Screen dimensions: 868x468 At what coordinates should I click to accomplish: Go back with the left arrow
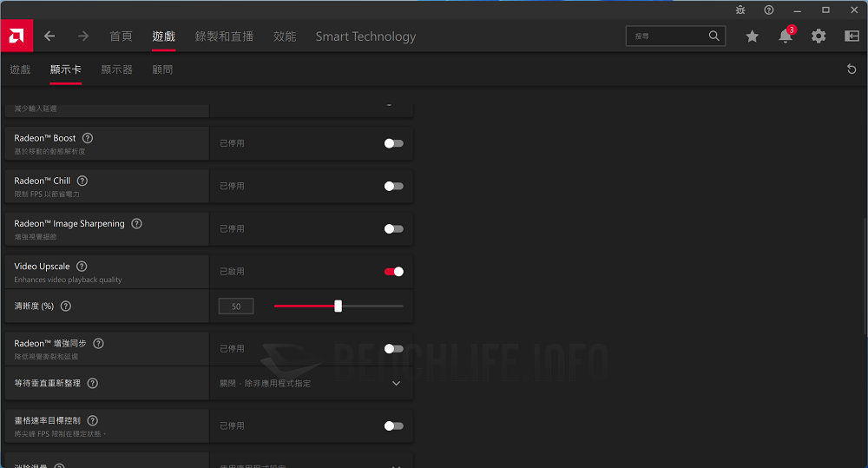(49, 36)
